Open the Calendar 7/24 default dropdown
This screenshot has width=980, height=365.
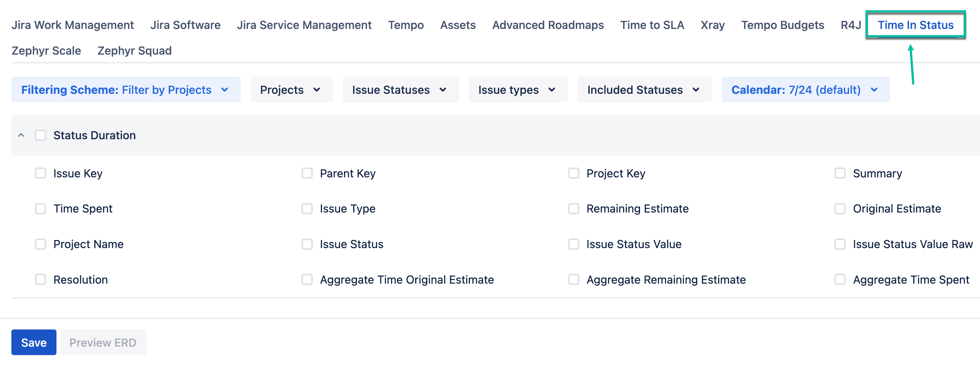click(x=805, y=89)
